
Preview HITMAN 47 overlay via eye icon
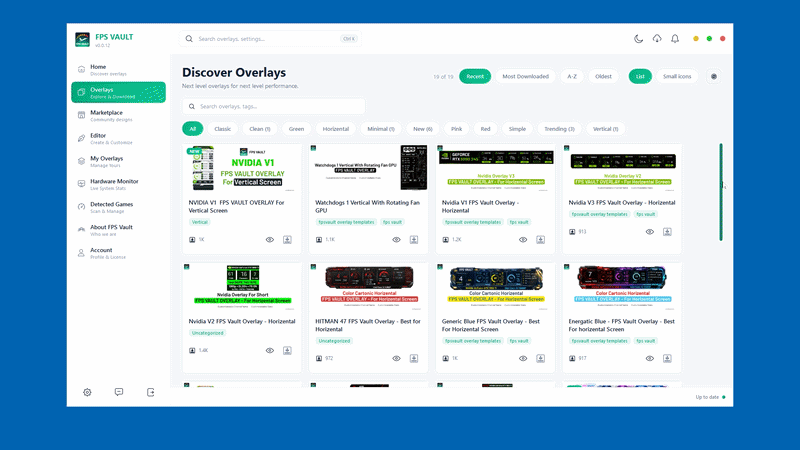(396, 359)
